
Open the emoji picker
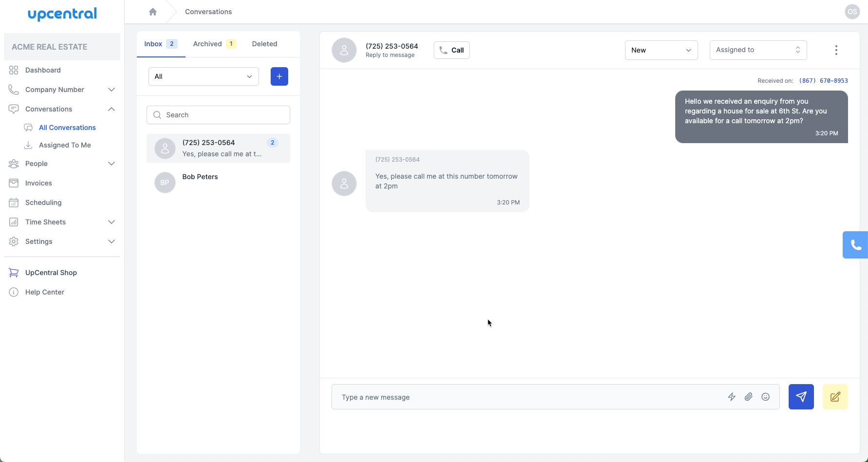(765, 397)
